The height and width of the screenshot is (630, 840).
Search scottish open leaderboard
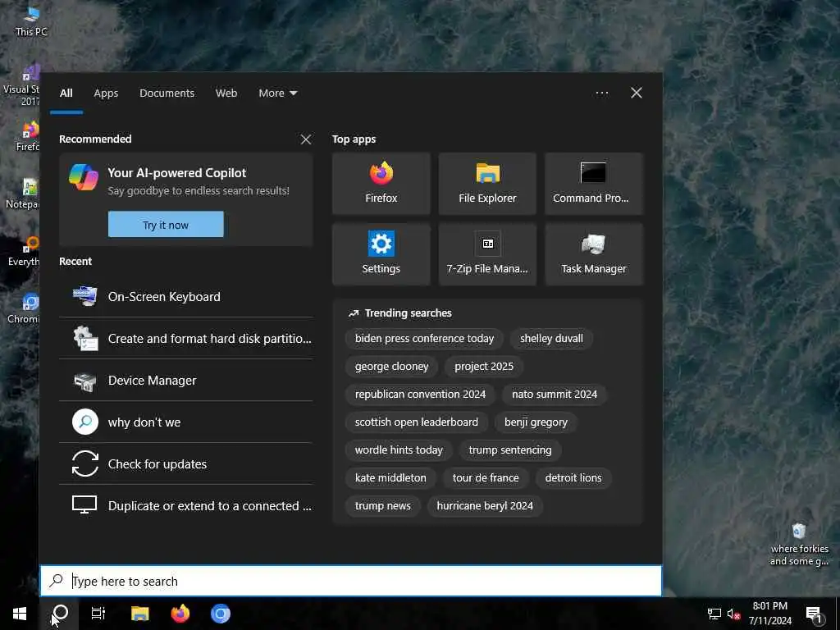pyautogui.click(x=416, y=422)
